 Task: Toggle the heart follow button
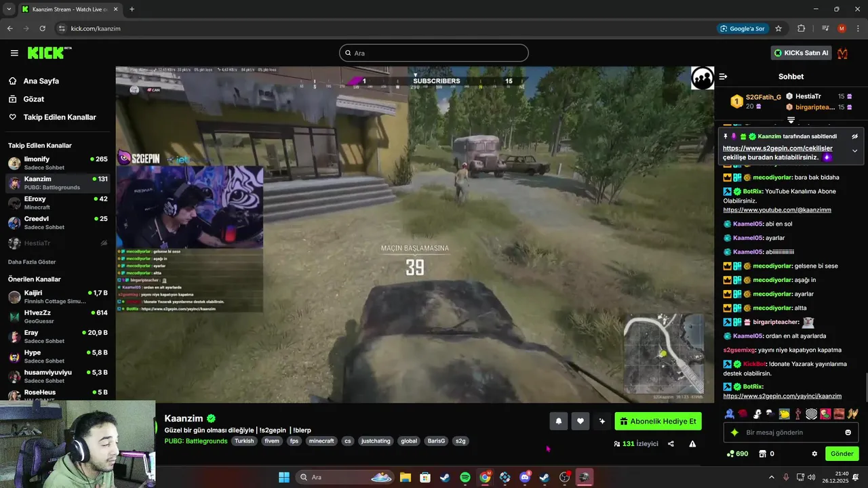tap(580, 421)
